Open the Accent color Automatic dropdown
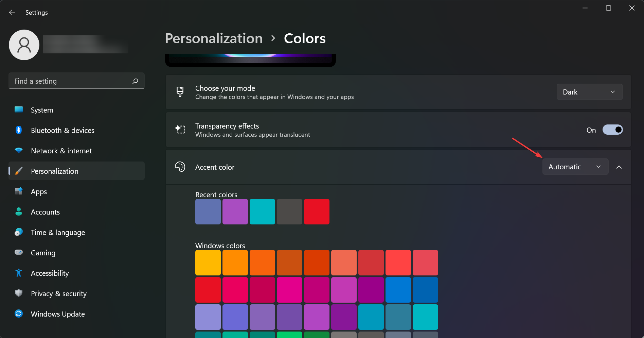The height and width of the screenshot is (338, 644). [575, 167]
